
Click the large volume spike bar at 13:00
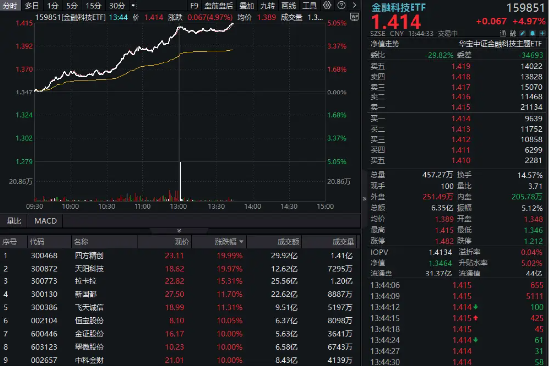(x=181, y=181)
